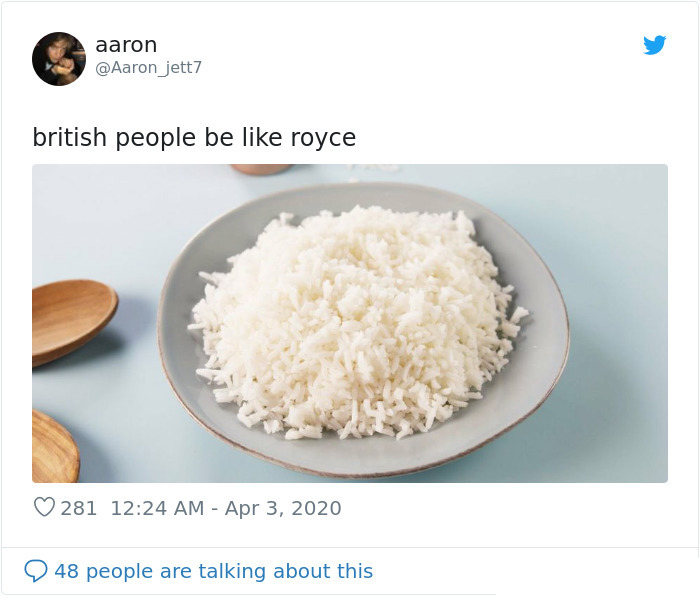Image resolution: width=700 pixels, height=596 pixels.
Task: Click the number 48 beside the speech bubble
Action: pos(66,571)
